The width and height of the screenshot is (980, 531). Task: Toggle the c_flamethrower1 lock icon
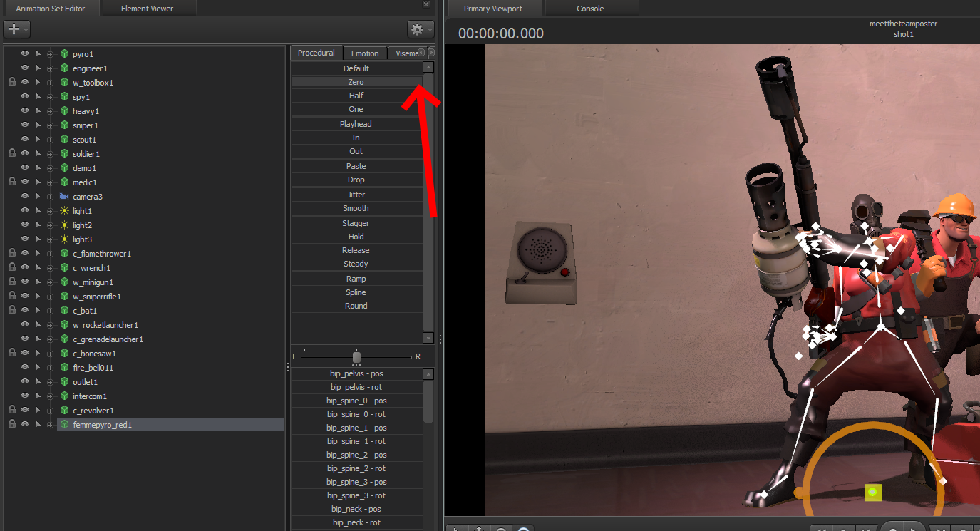tap(12, 254)
